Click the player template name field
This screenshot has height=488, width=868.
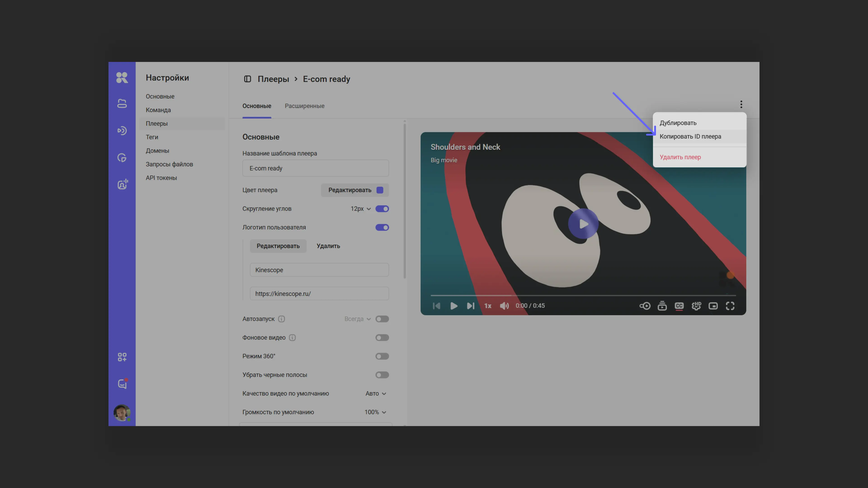315,168
